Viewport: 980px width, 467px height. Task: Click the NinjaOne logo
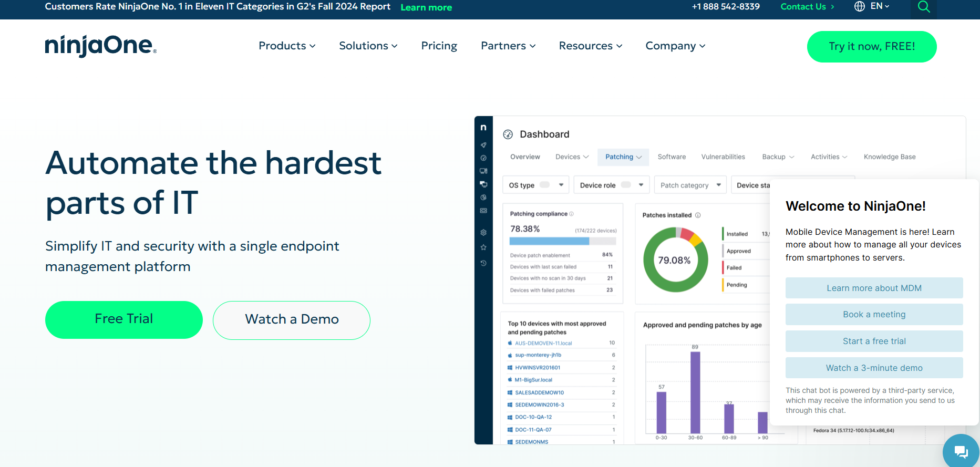101,46
